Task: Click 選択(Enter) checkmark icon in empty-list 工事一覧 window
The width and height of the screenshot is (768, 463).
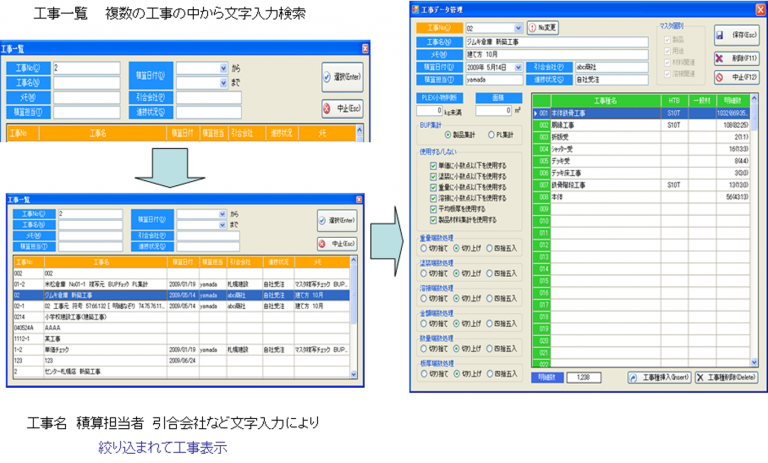Action: coord(327,77)
